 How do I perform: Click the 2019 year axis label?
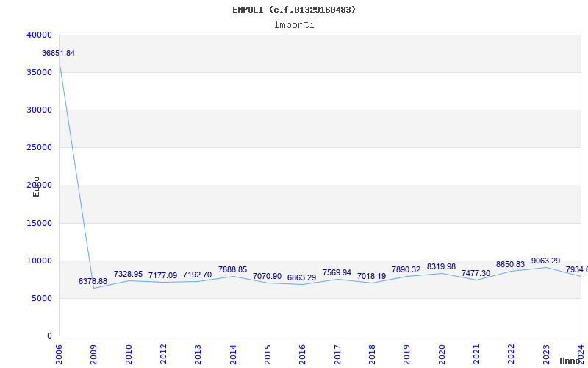point(407,355)
